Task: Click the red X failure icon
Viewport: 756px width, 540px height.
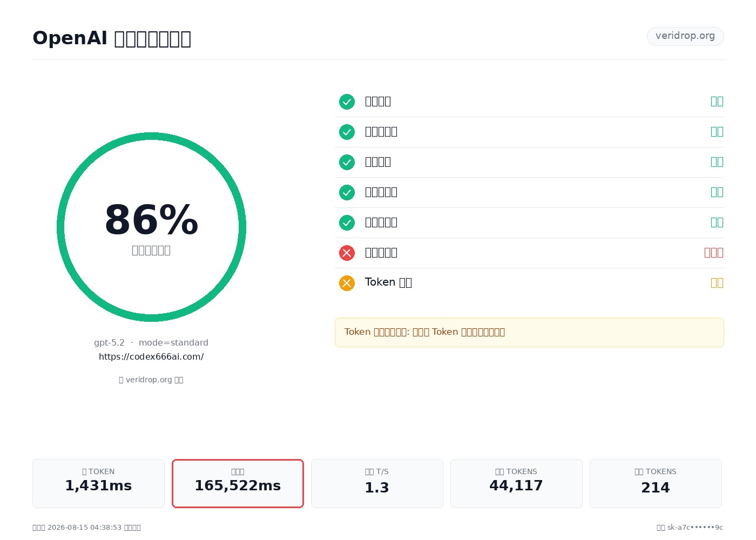Action: (347, 253)
